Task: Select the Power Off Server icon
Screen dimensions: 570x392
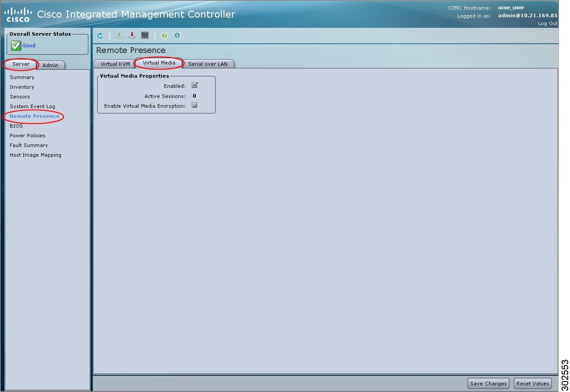Action: click(132, 35)
